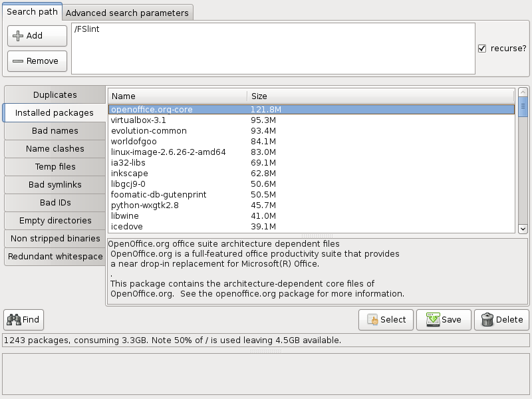Select the /FSlint search path entry
The height and width of the screenshot is (399, 532).
pos(87,30)
